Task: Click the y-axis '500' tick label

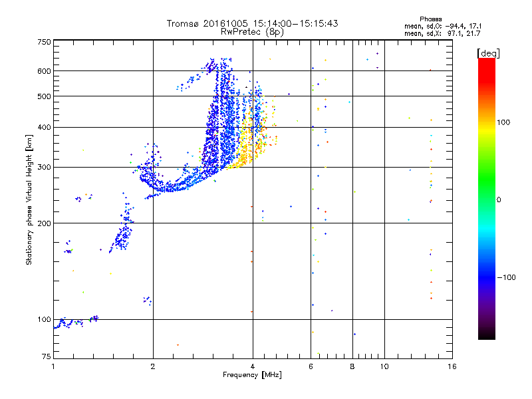Action: [44, 96]
